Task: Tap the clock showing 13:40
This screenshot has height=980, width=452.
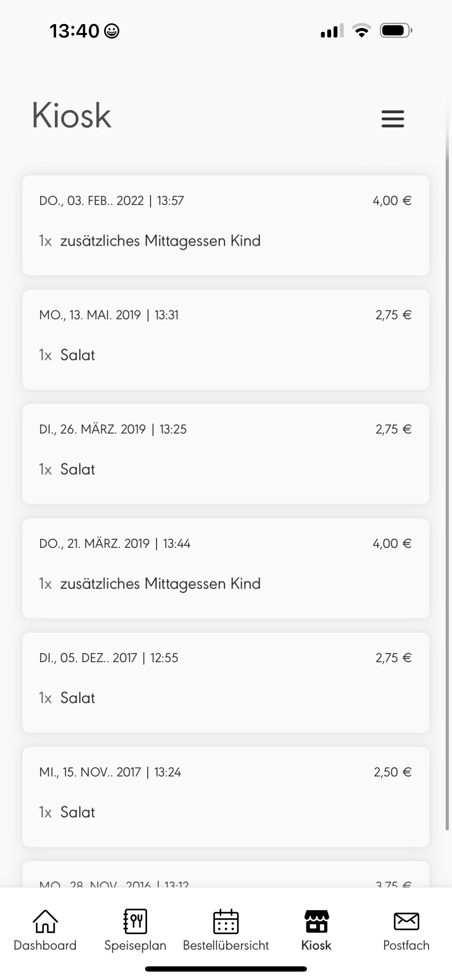Action: (75, 31)
